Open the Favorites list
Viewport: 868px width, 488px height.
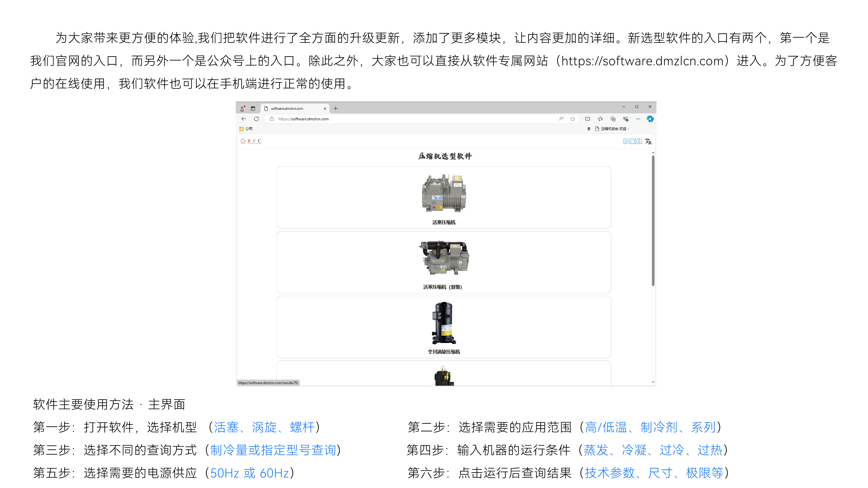[x=601, y=119]
